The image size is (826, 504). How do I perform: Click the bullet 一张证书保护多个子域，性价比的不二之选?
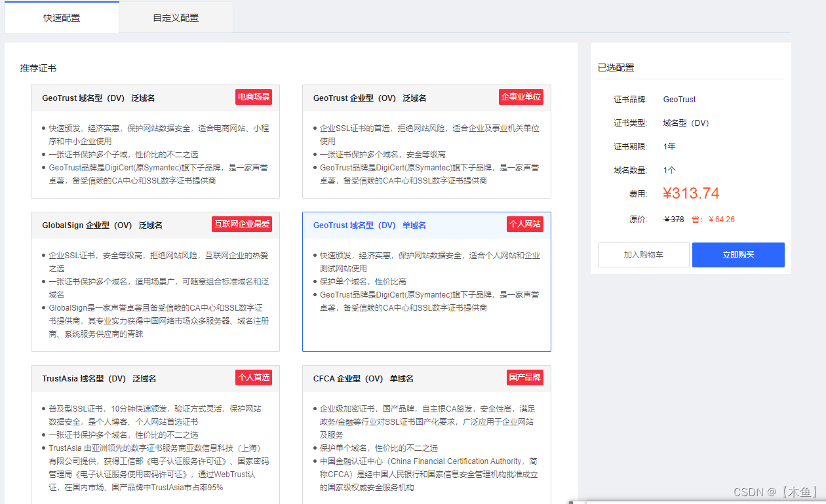tap(123, 155)
